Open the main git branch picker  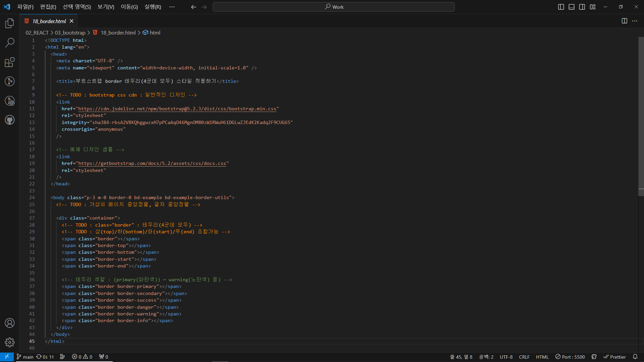tap(25, 357)
